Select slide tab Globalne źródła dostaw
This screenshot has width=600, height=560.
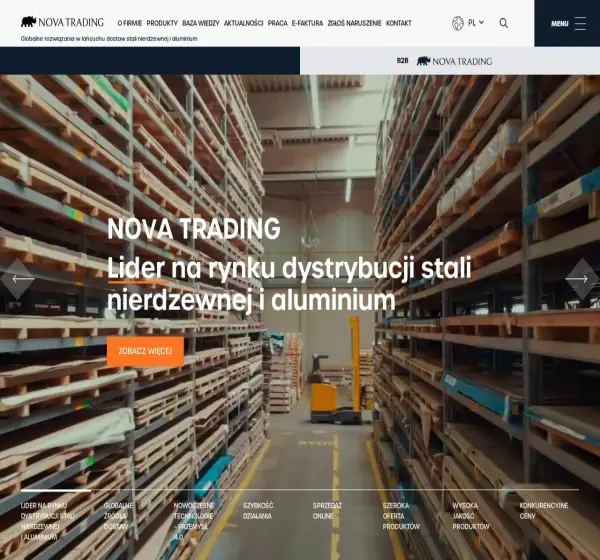[118, 516]
